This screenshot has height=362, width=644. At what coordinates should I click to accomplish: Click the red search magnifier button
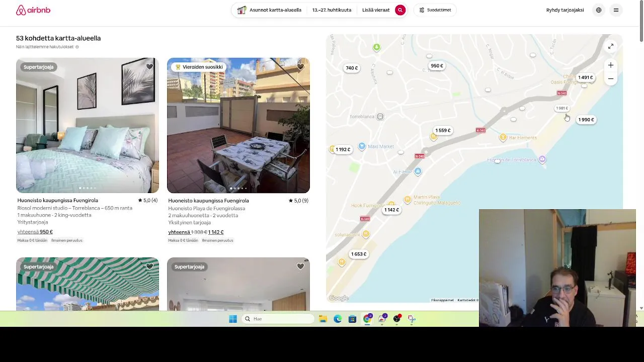[x=400, y=10]
